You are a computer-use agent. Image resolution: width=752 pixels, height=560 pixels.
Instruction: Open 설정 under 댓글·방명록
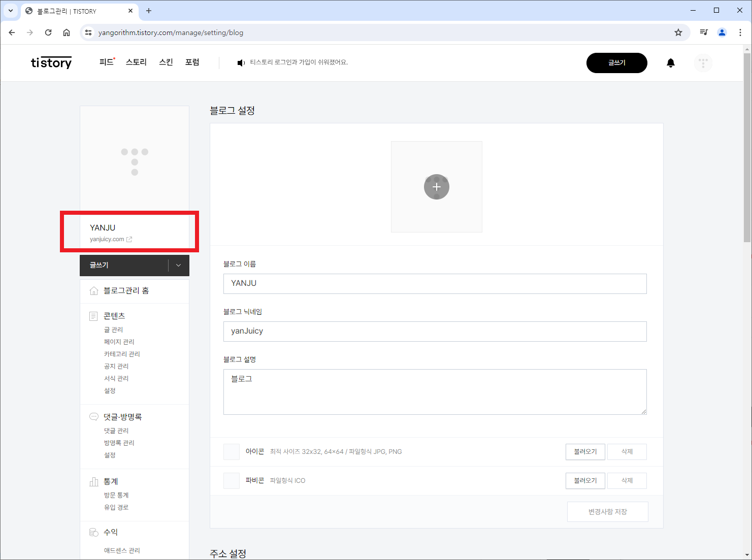tap(110, 455)
